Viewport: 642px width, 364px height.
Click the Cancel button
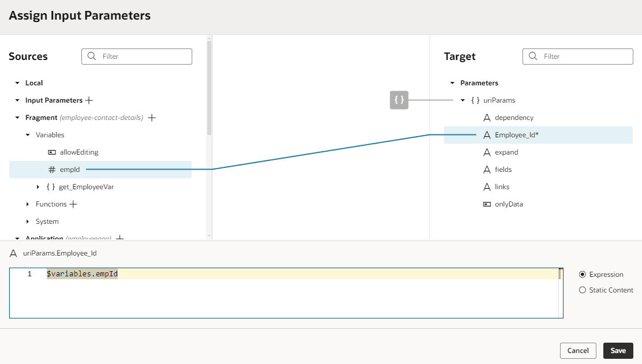point(578,350)
